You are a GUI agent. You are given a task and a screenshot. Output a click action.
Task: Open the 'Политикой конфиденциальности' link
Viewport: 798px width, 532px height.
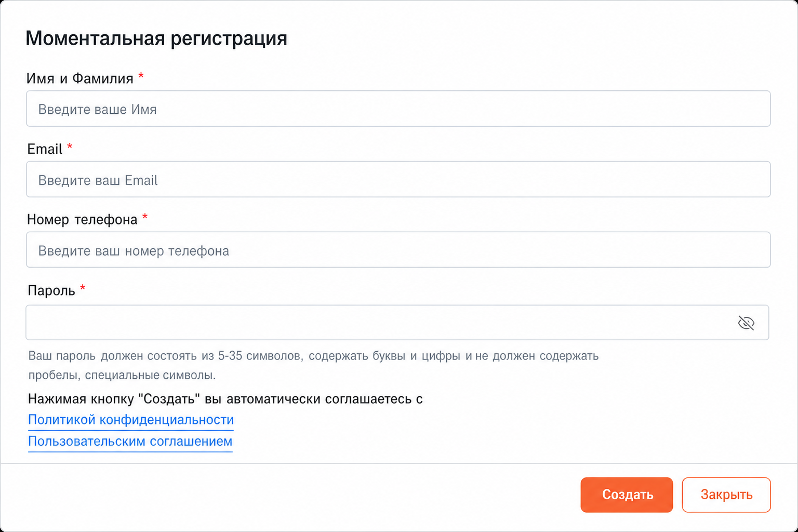[x=131, y=420]
